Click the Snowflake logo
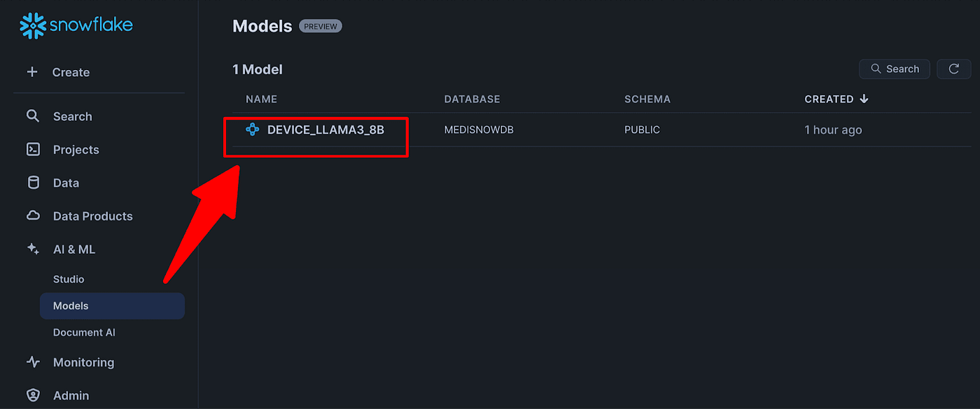Viewport: 980px width, 409px height. [76, 26]
